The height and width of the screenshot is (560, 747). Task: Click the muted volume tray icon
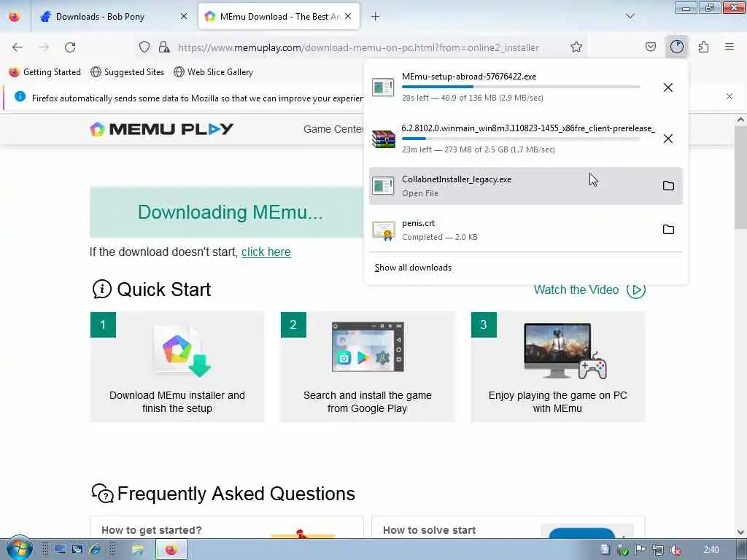coord(675,550)
